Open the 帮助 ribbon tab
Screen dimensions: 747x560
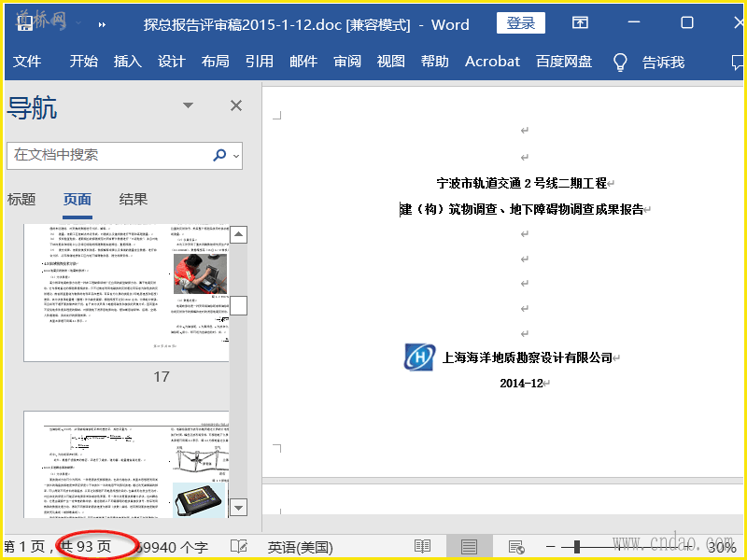(435, 62)
